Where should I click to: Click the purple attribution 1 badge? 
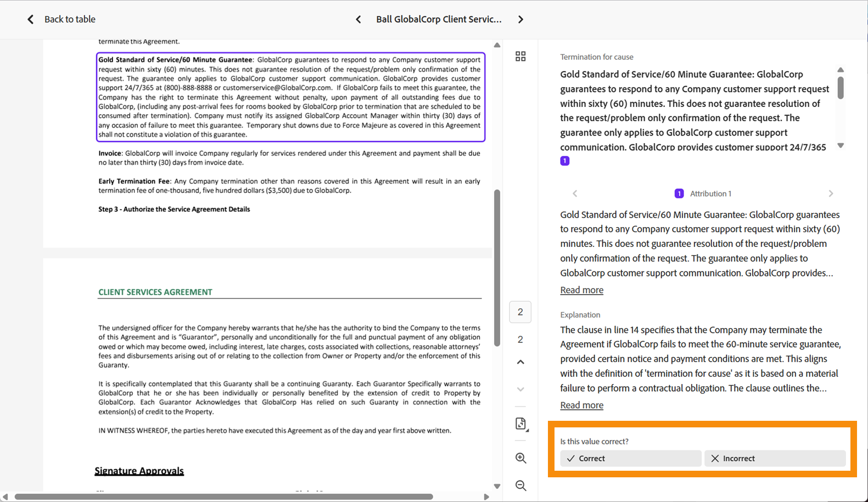tap(564, 161)
